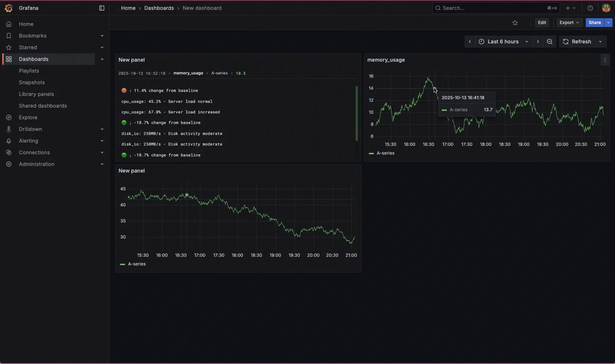
Task: Switch to Library panels
Action: [x=37, y=94]
